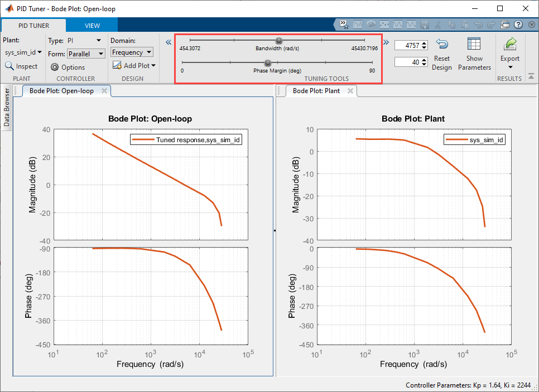Click the 'sys_sim_id' legend in Plant plot
The width and height of the screenshot is (539, 392).
pos(474,139)
